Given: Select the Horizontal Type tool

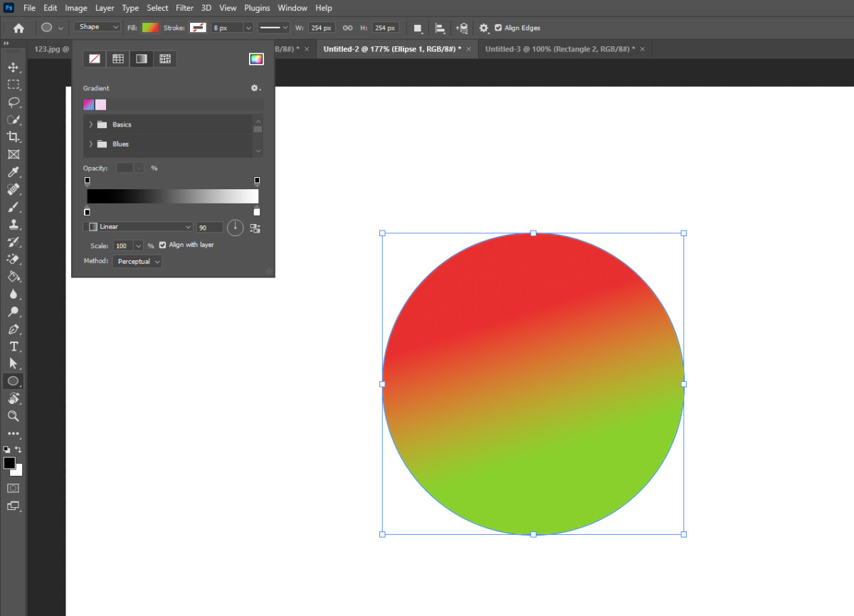Looking at the screenshot, I should click(x=13, y=346).
